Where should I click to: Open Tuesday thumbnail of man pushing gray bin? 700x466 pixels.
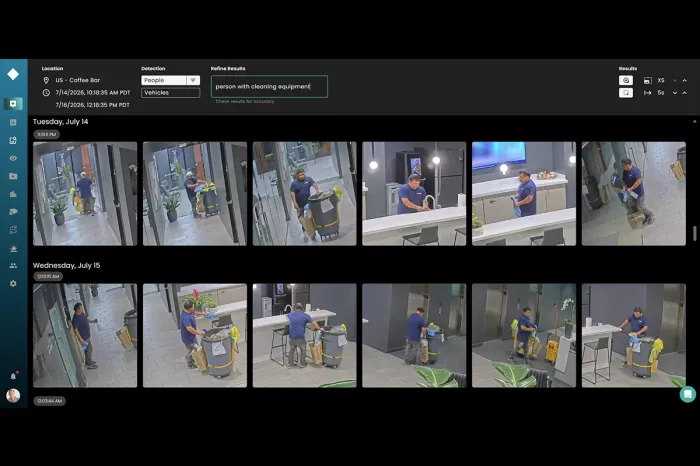click(x=304, y=194)
